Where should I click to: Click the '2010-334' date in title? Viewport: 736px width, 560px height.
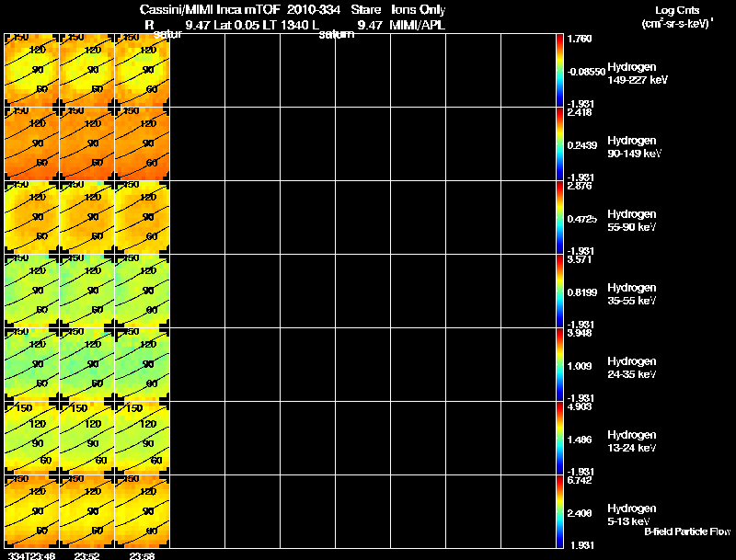[x=314, y=9]
